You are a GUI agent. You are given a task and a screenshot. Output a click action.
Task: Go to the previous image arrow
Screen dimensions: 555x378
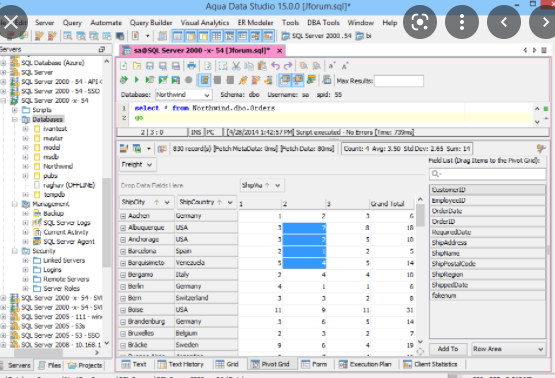click(x=504, y=22)
